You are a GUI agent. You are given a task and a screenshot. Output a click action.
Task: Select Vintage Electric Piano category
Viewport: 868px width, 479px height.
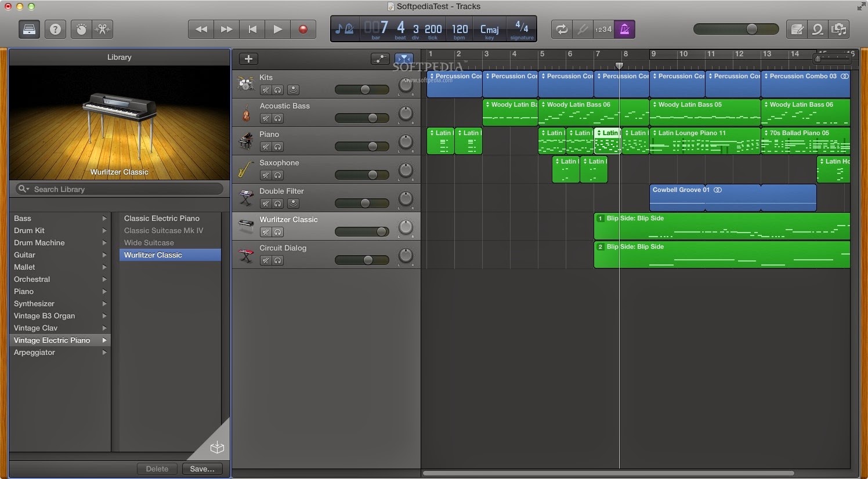click(60, 340)
